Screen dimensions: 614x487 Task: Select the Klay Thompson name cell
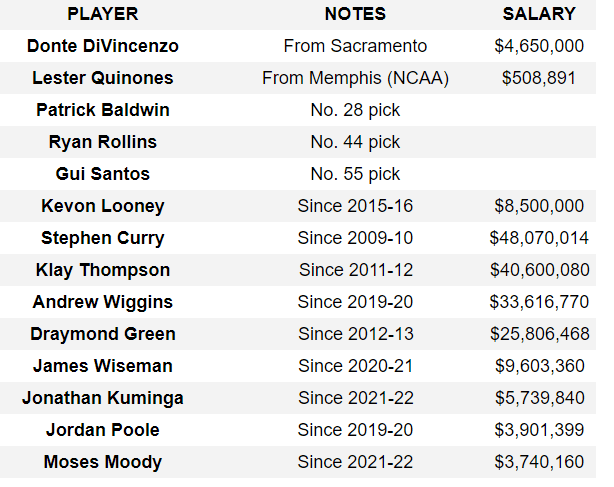click(x=103, y=270)
